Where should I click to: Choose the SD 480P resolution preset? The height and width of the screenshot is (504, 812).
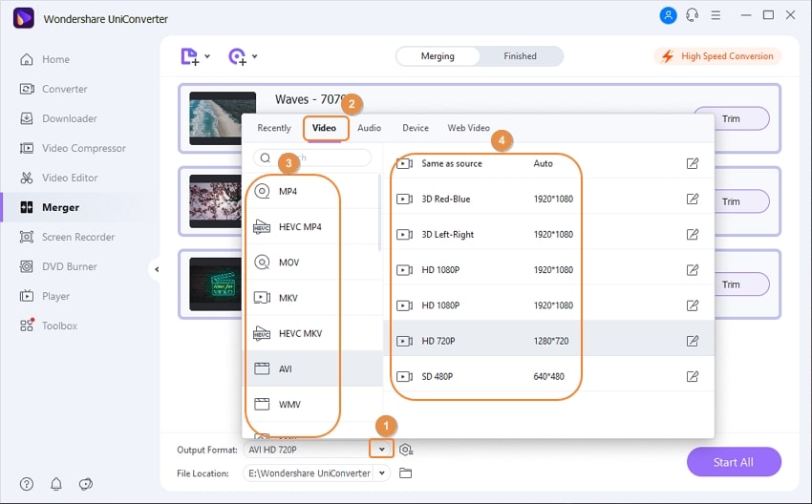[x=548, y=376]
